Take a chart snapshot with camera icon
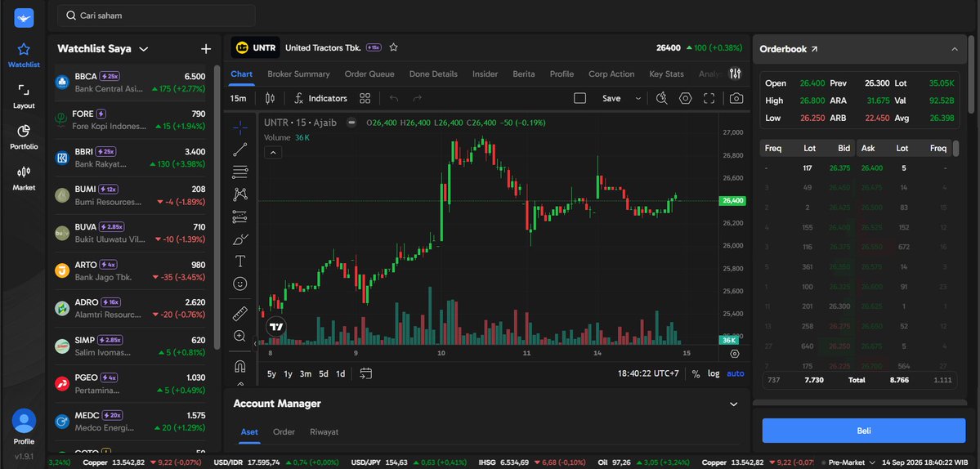The width and height of the screenshot is (980, 469). tap(736, 98)
